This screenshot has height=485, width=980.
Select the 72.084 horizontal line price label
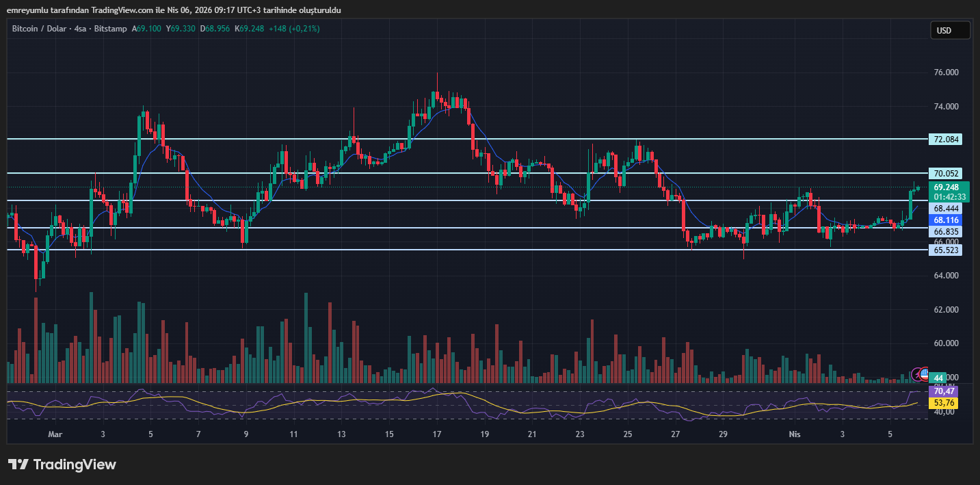[946, 140]
